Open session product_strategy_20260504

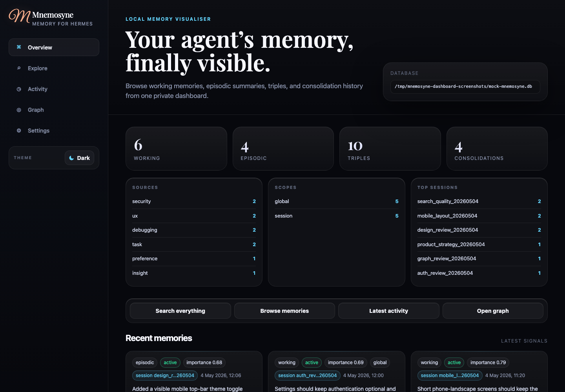pyautogui.click(x=479, y=244)
